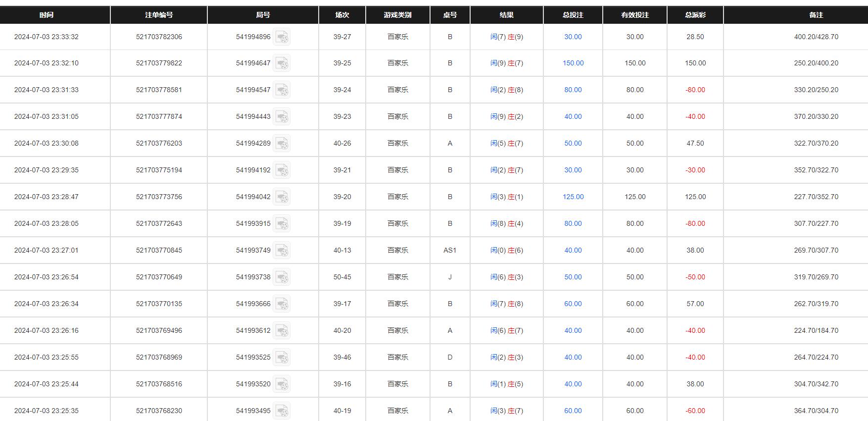Select the 注单编号 column header
This screenshot has height=421, width=868.
click(159, 15)
